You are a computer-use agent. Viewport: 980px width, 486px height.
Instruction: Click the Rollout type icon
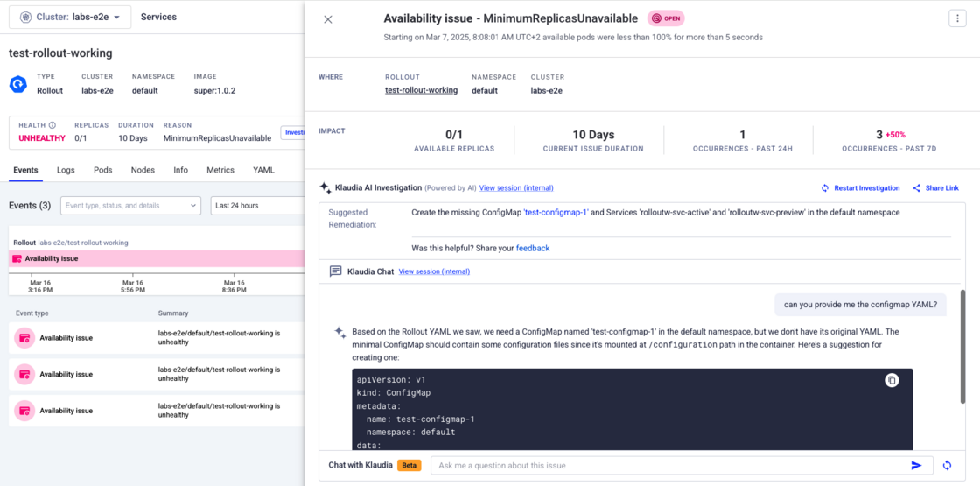(x=18, y=84)
